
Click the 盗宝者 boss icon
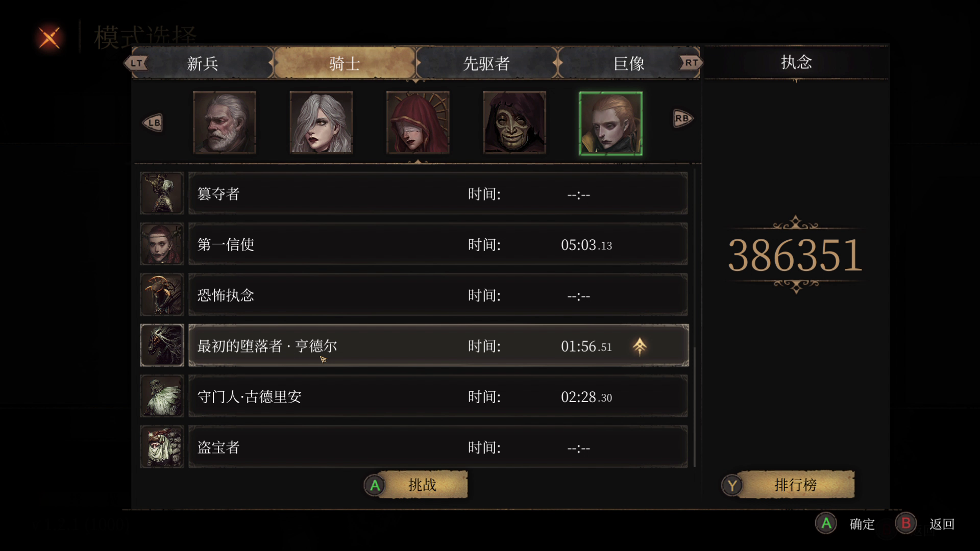coord(162,447)
